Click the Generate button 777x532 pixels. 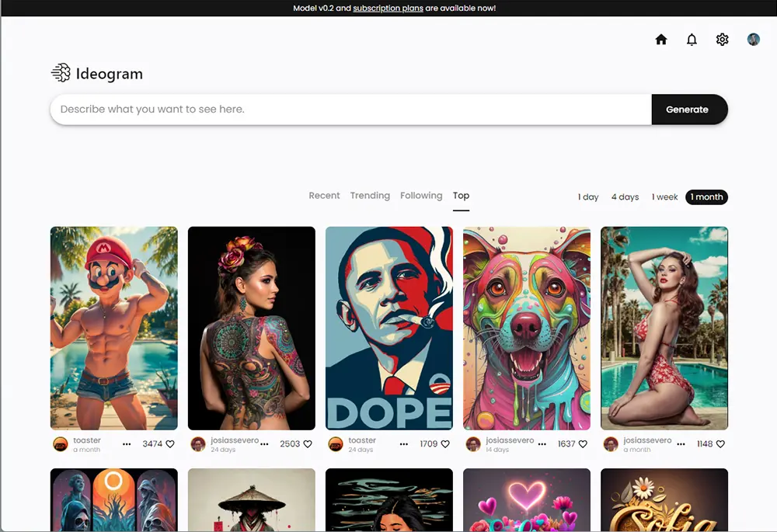pyautogui.click(x=689, y=110)
